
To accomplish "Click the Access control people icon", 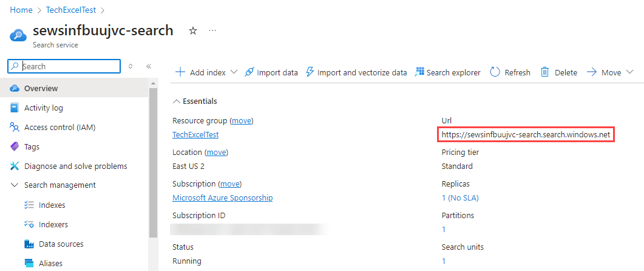I will 15,127.
